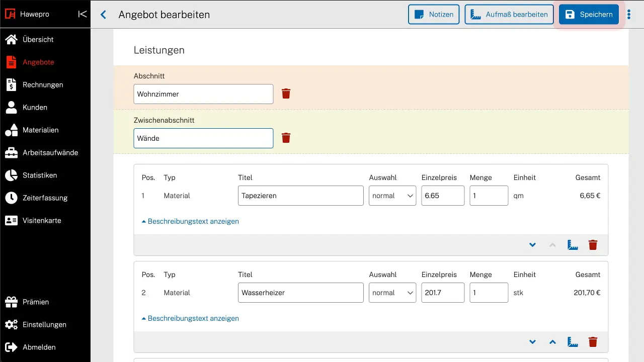This screenshot has width=644, height=362.
Task: Toggle Beschreibungstext anzeigen for Tapezieren
Action: pyautogui.click(x=190, y=221)
